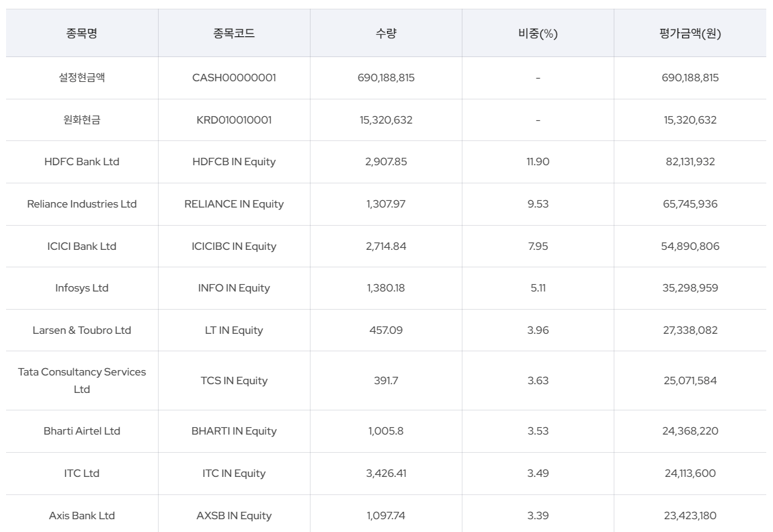Click quantity 1,380.18

pos(386,288)
